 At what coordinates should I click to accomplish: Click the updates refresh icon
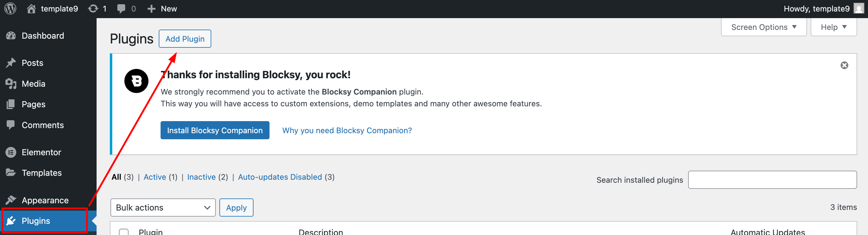(x=93, y=9)
